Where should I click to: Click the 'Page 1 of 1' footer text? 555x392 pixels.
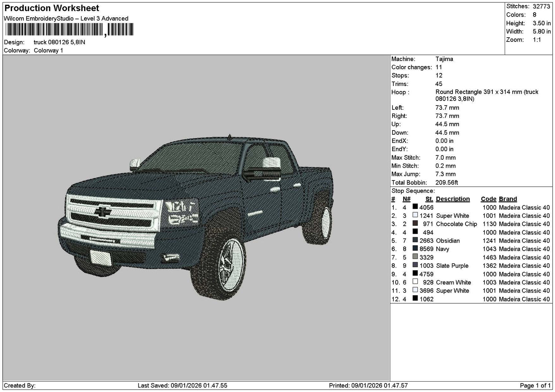click(535, 385)
